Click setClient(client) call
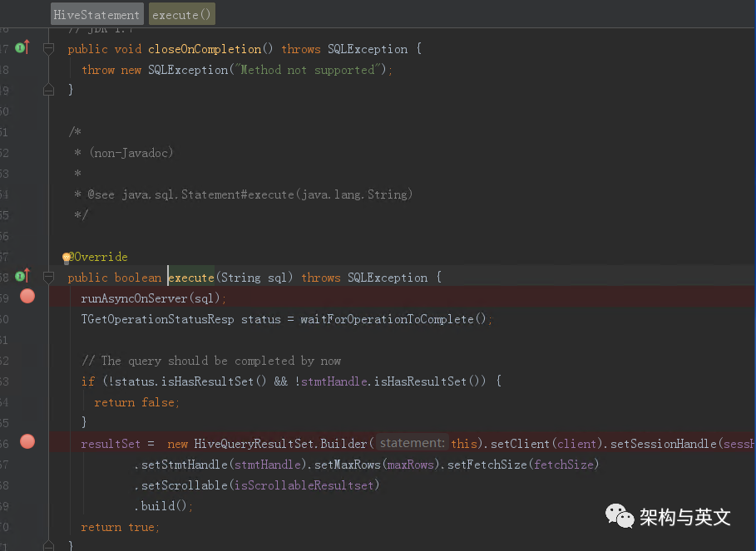The height and width of the screenshot is (551, 756). pyautogui.click(x=546, y=444)
